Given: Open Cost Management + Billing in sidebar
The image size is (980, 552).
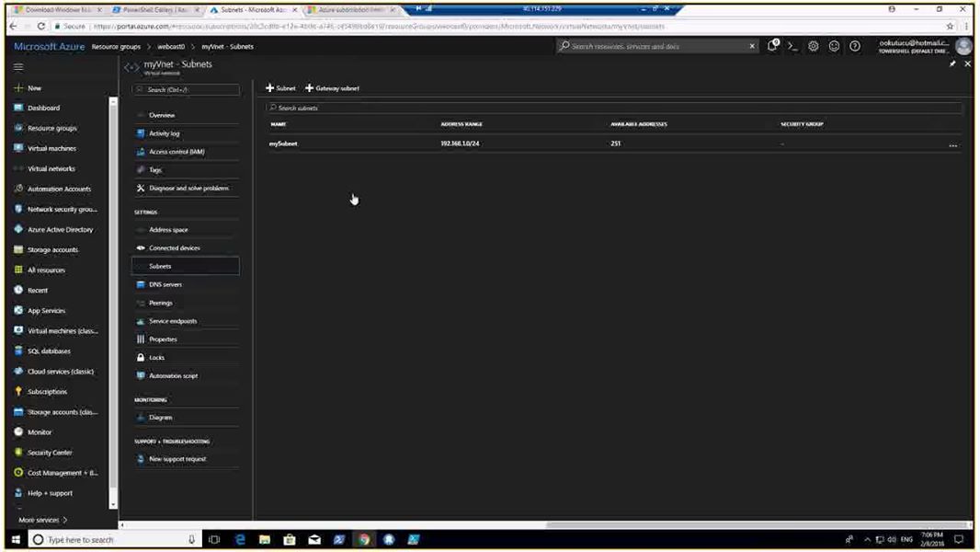Looking at the screenshot, I should [63, 473].
